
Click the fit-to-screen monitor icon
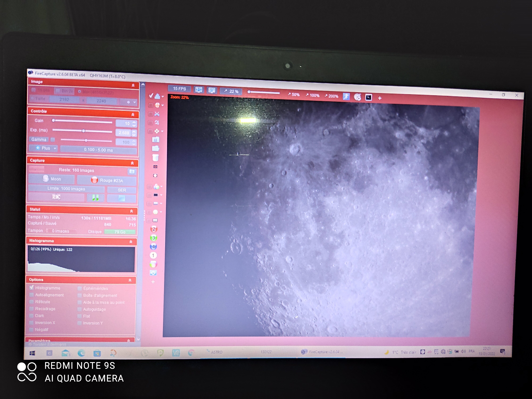tap(199, 90)
